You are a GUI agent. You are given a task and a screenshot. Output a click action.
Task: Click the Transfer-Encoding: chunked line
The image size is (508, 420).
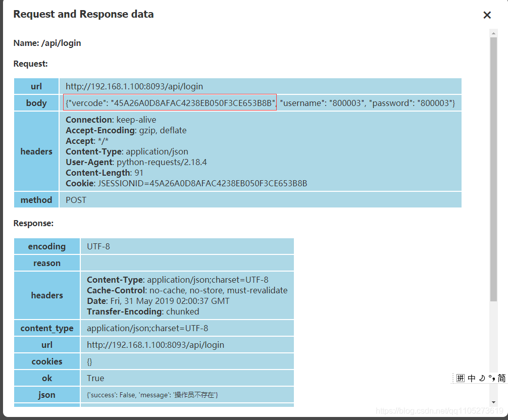tap(143, 311)
